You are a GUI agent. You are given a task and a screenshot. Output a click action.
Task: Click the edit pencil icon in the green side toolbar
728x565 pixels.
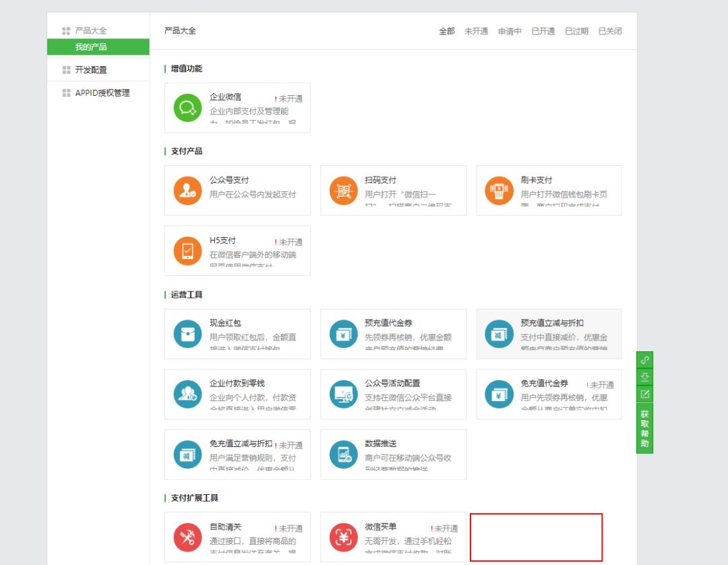645,394
